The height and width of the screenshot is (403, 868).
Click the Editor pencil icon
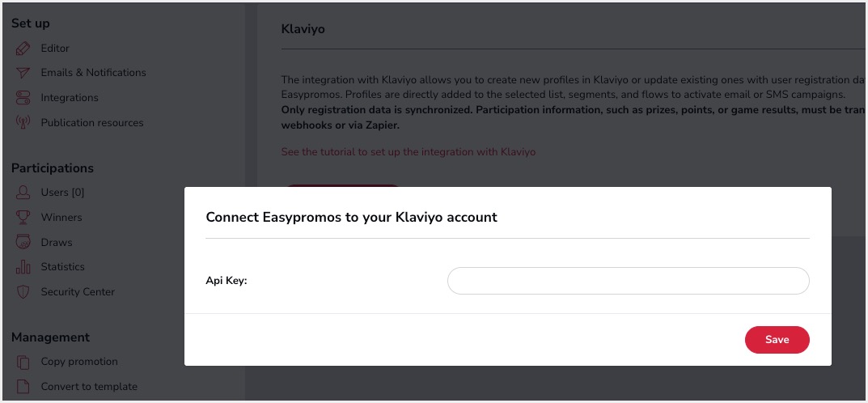click(23, 49)
